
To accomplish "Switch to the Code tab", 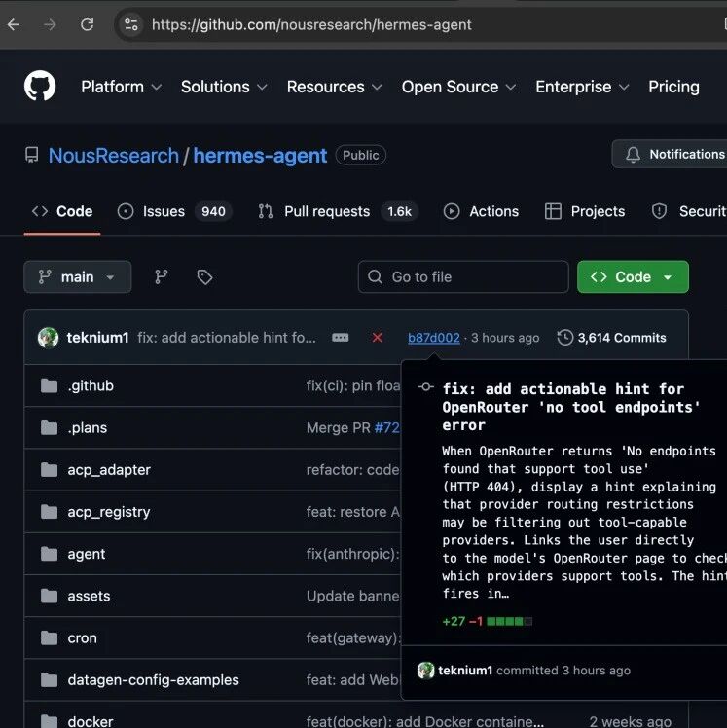I will (62, 212).
